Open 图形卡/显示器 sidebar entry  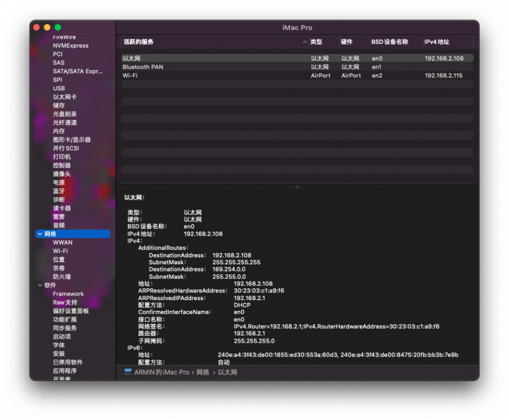(x=72, y=139)
